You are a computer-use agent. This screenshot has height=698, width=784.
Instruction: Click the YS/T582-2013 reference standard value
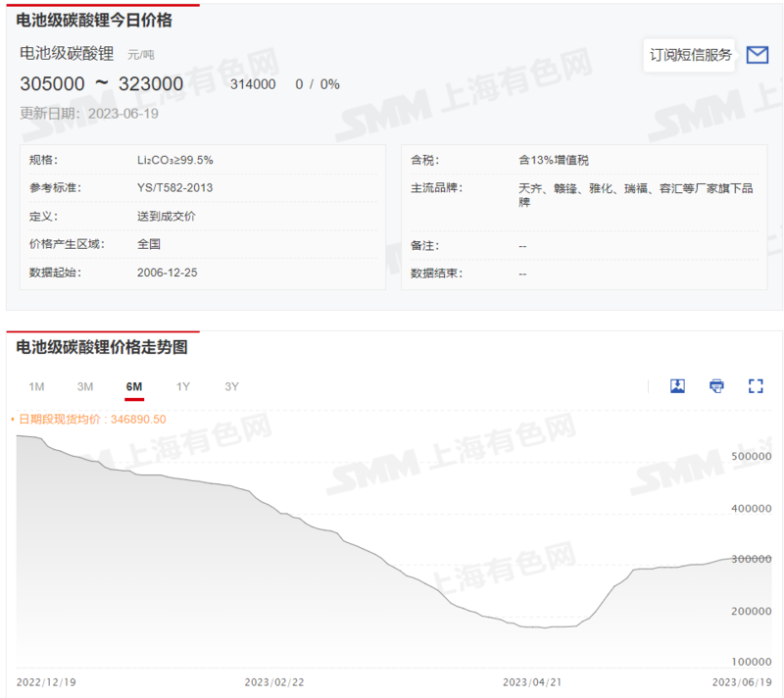tap(174, 187)
